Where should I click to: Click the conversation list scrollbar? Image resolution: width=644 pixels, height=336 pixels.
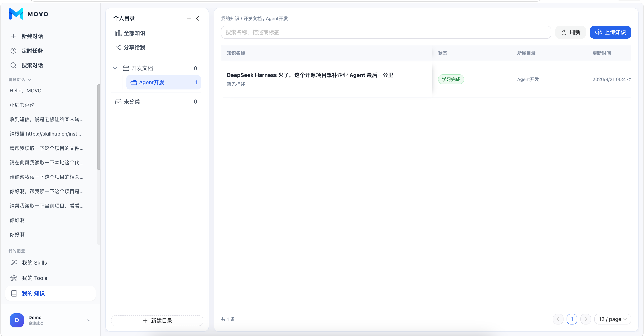coord(99,127)
